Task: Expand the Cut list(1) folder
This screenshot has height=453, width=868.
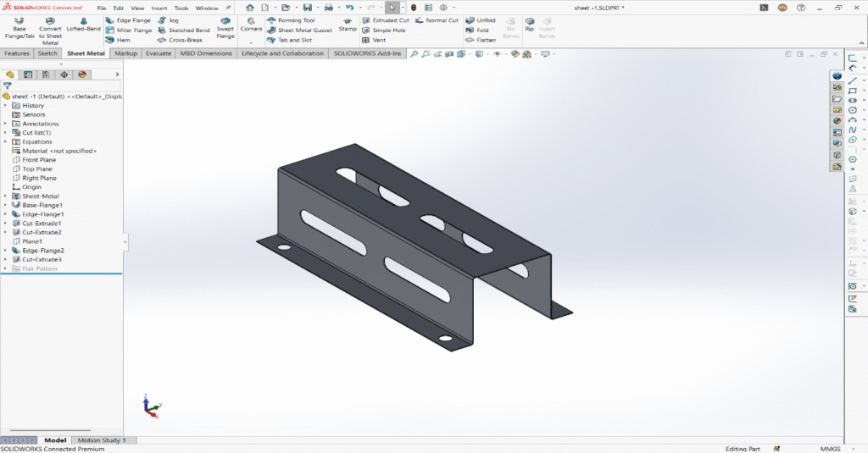Action: tap(5, 132)
